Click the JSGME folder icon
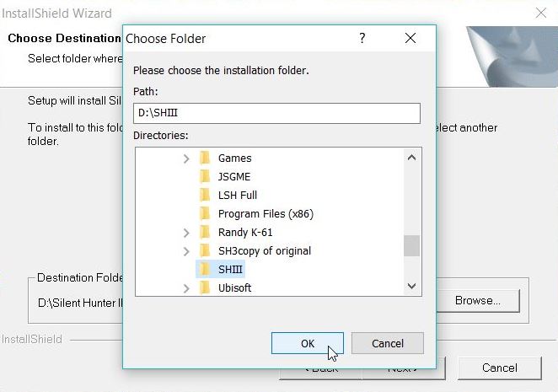This screenshot has height=392, width=558. (205, 176)
